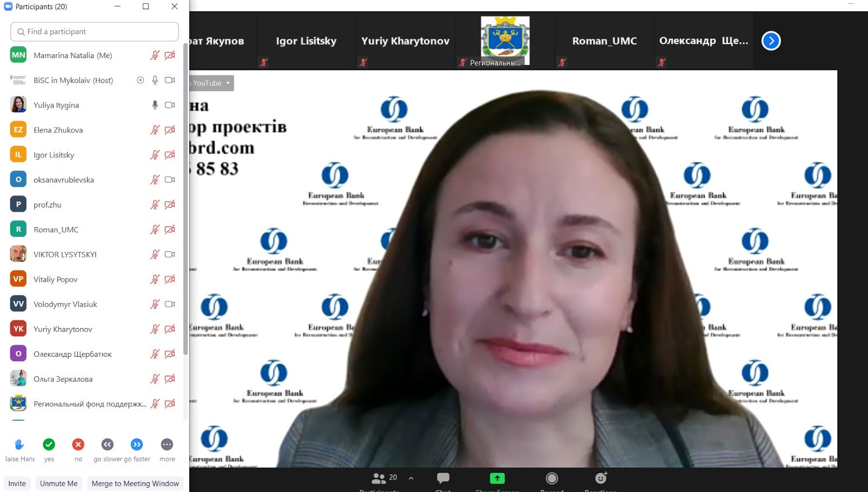Toggle Mamarina Natalia's muted microphone
Screen dimensions: 868x492
155,55
